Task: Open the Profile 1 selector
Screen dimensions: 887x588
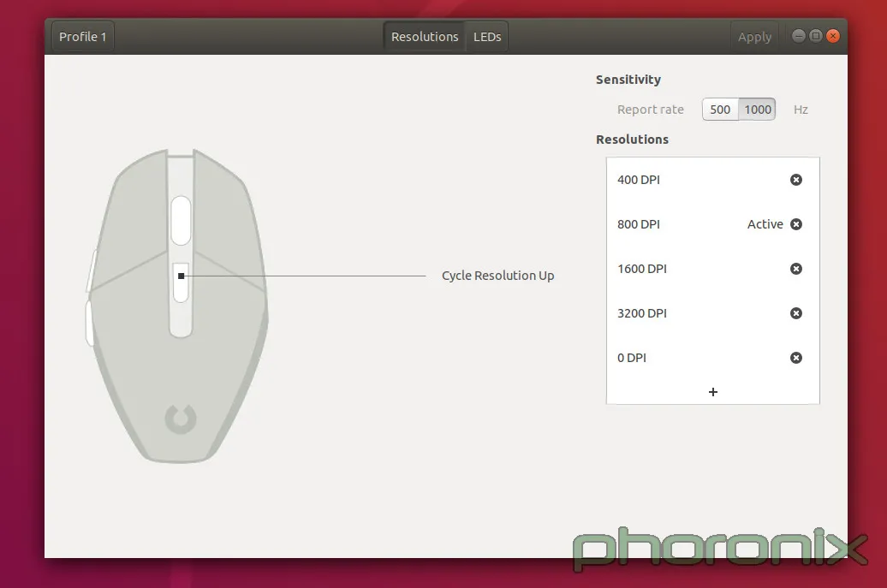Action: pyautogui.click(x=82, y=37)
